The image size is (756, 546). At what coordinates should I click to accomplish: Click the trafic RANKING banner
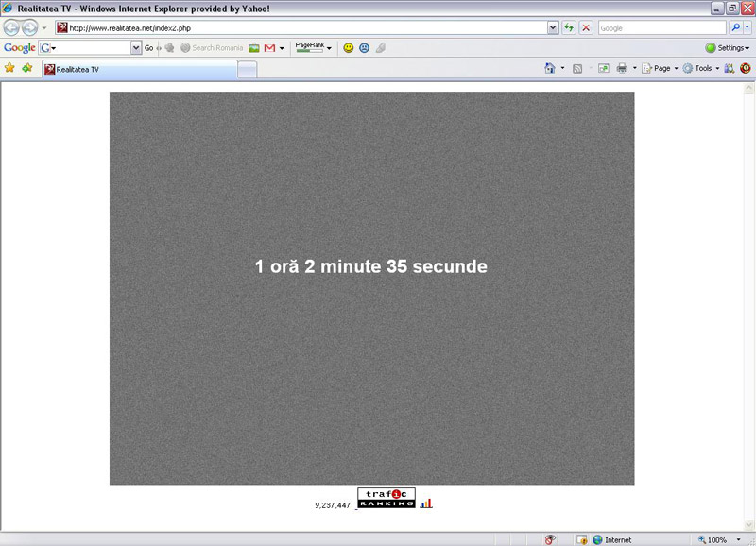387,498
